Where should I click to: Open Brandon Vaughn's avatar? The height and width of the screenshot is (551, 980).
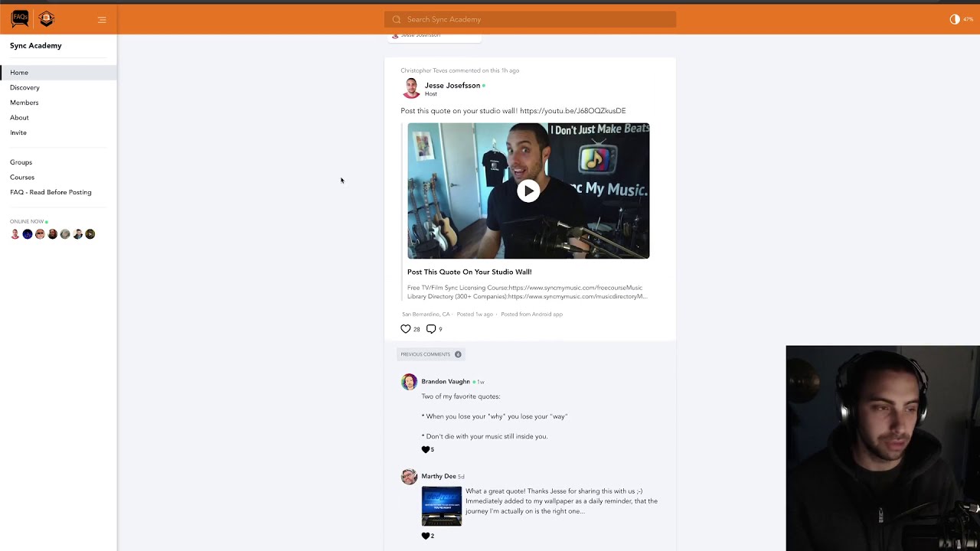(410, 382)
